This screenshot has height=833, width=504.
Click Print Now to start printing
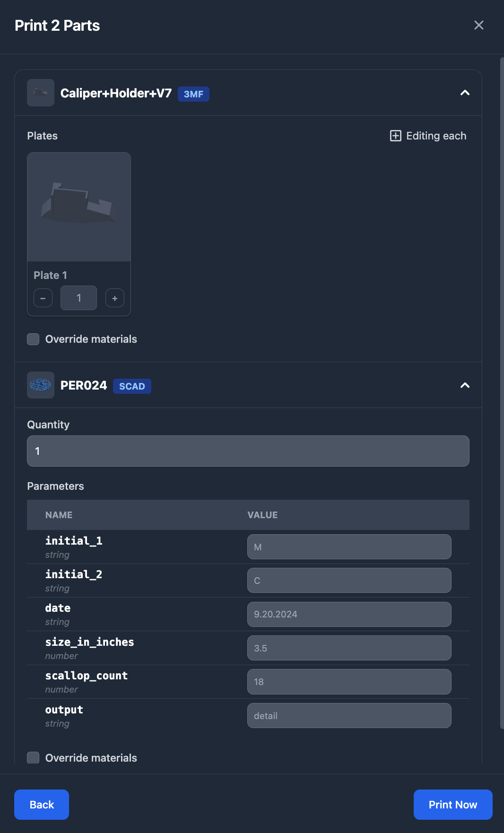point(452,805)
